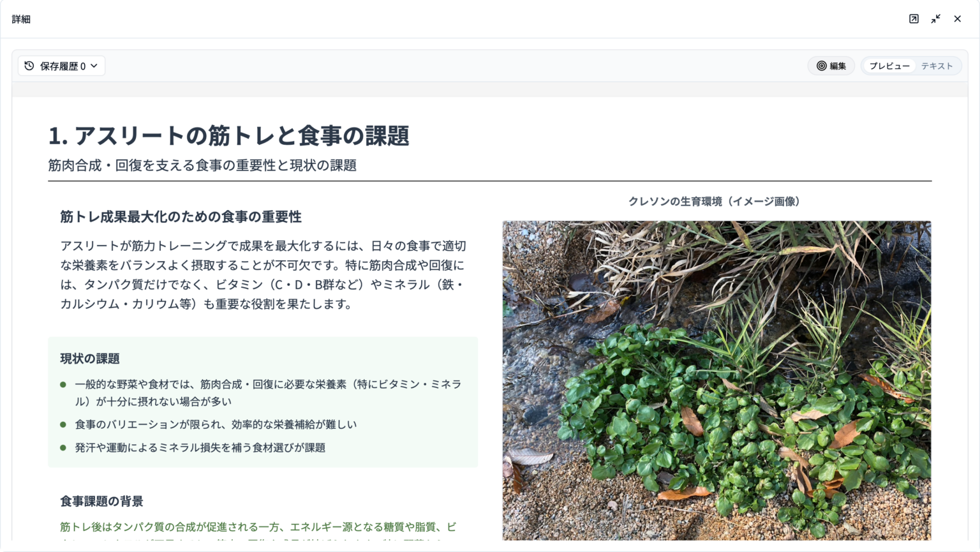980x552 pixels.
Task: Close the 詳細 panel
Action: click(958, 19)
